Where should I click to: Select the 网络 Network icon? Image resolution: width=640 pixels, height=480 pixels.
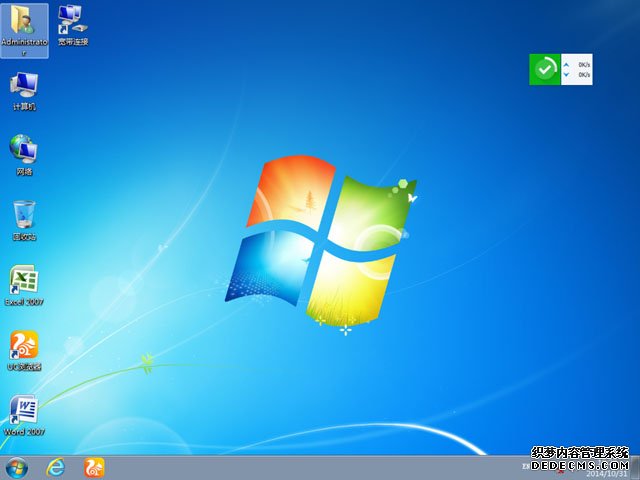[x=24, y=155]
